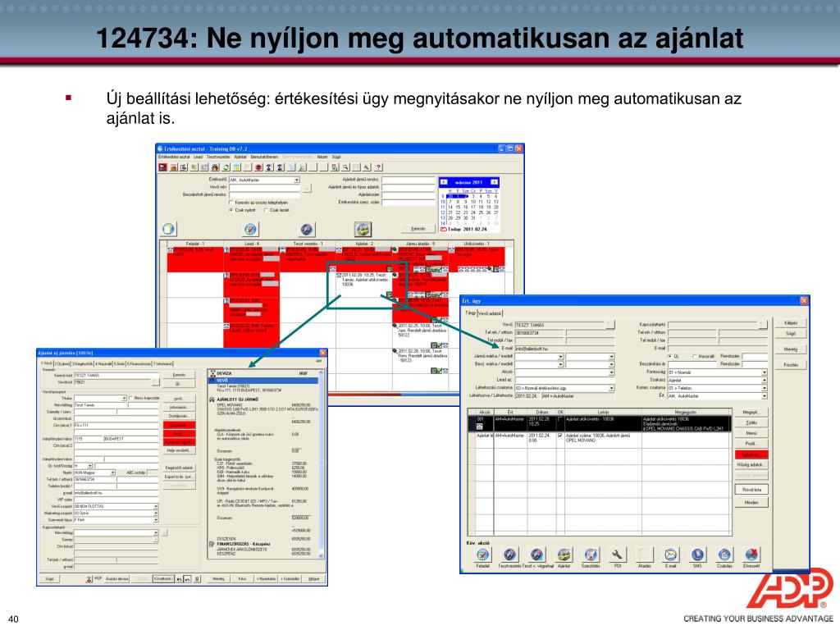Open the Nézet menu
840x630 pixels.
(x=322, y=157)
